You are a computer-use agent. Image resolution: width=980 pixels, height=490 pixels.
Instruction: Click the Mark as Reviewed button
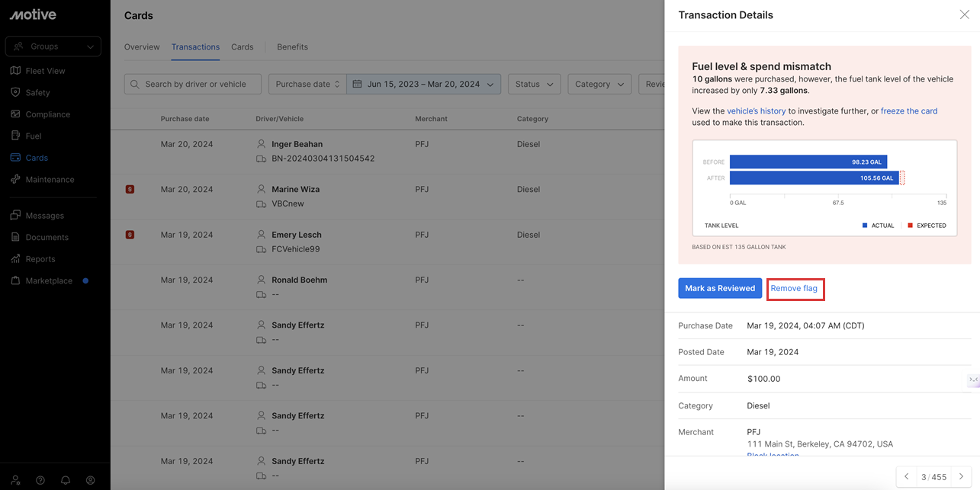point(719,288)
